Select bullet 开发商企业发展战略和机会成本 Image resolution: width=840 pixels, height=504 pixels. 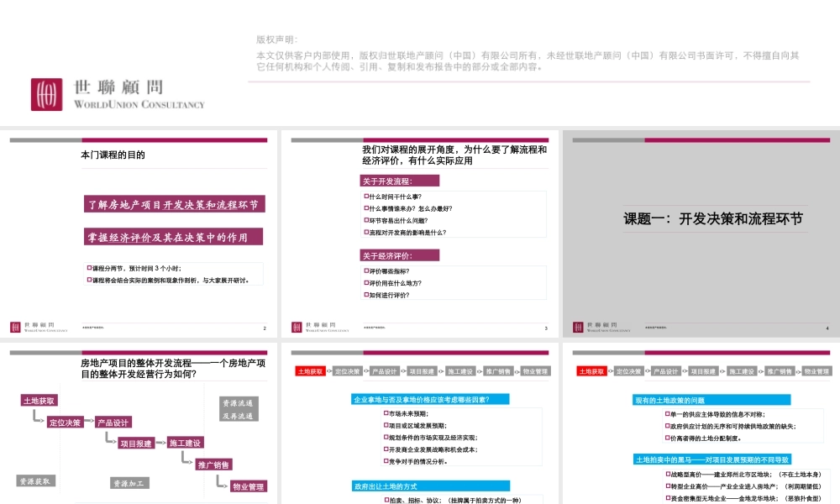point(430,449)
